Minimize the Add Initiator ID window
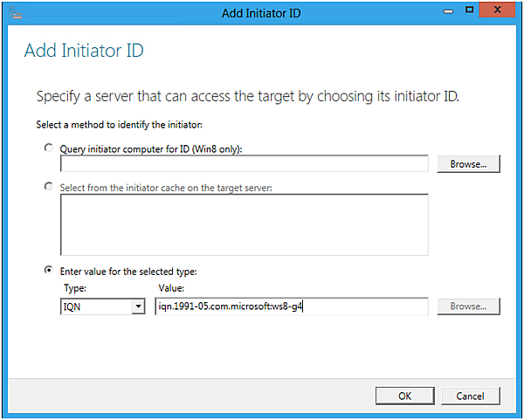This screenshot has width=524, height=420. (449, 10)
